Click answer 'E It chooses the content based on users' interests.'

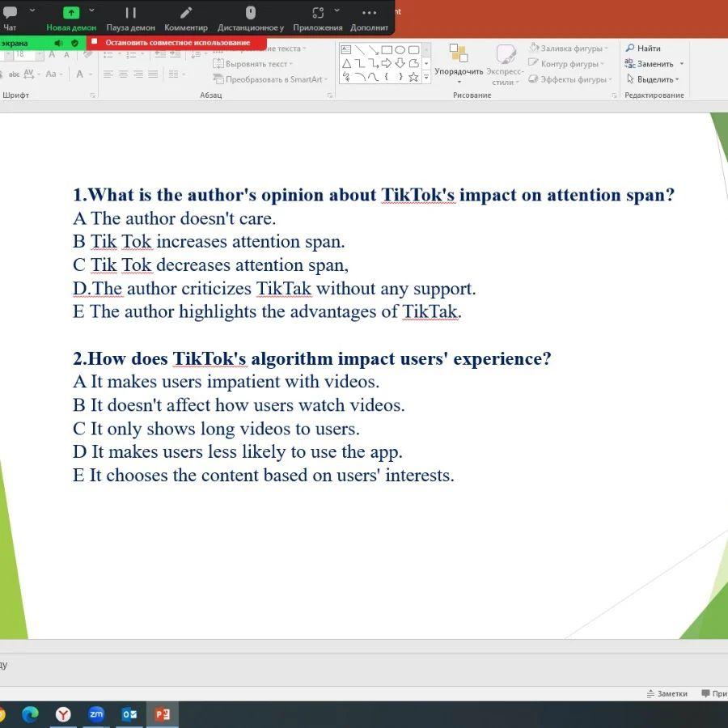click(264, 476)
